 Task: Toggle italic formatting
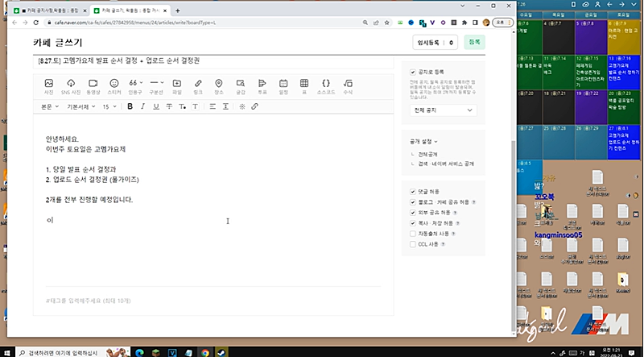pos(142,106)
